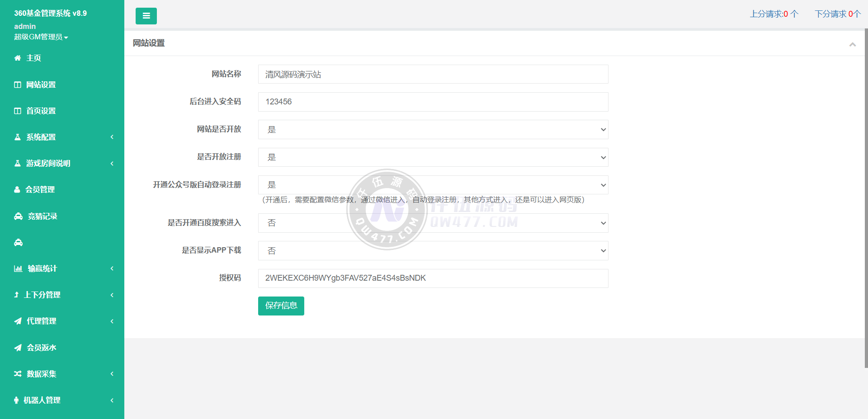The image size is (868, 419).
Task: Click the paper plane icon beside 代理管理
Action: coord(18,321)
